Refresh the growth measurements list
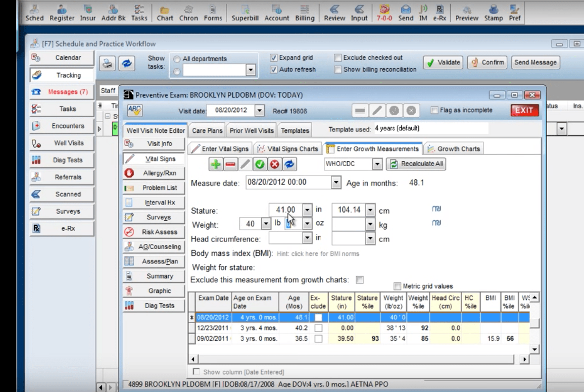This screenshot has width=584, height=392. 289,164
